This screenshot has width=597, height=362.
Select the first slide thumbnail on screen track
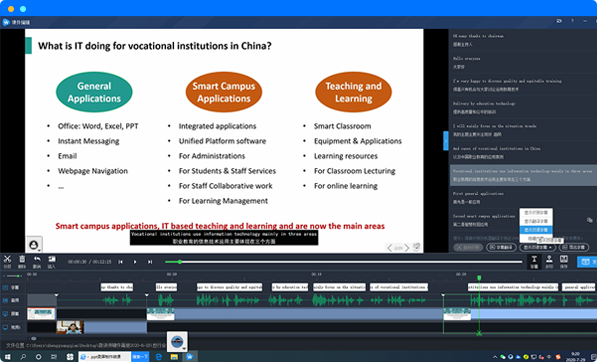coord(41,314)
